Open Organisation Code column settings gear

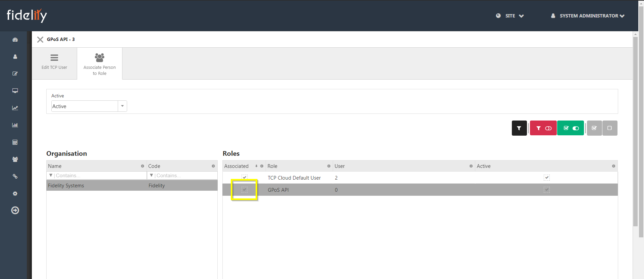(x=213, y=166)
